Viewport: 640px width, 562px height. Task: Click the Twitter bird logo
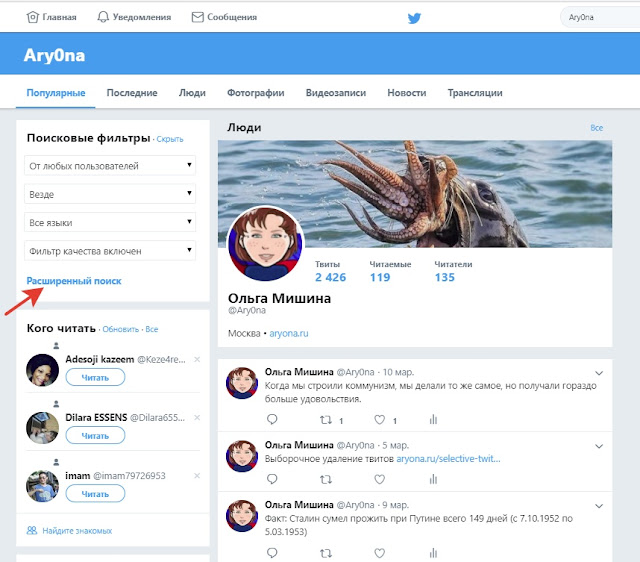(x=414, y=18)
